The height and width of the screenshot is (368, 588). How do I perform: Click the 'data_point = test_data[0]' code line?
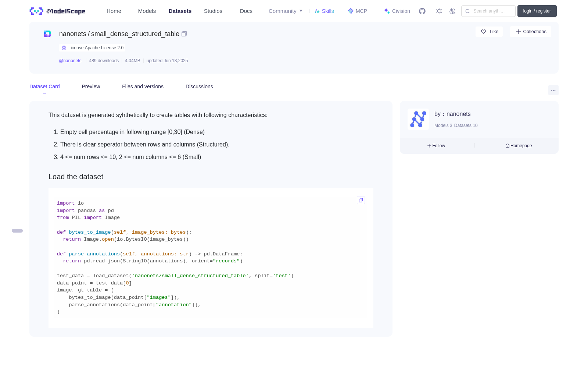pyautogui.click(x=94, y=283)
